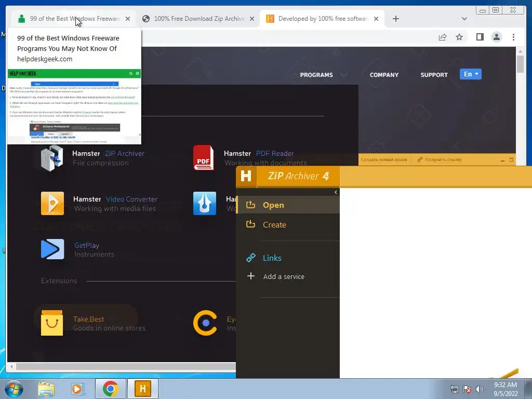Click the Создать новый архив toolbar button

[x=384, y=159]
